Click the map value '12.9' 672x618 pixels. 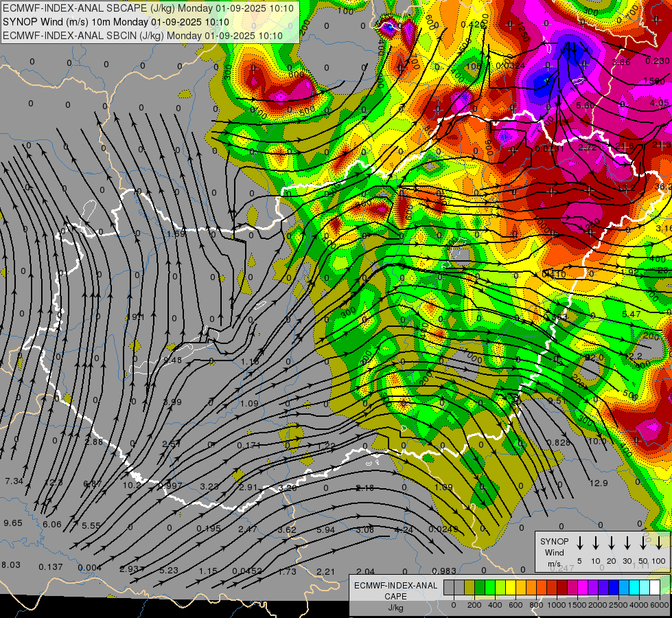coord(599,483)
